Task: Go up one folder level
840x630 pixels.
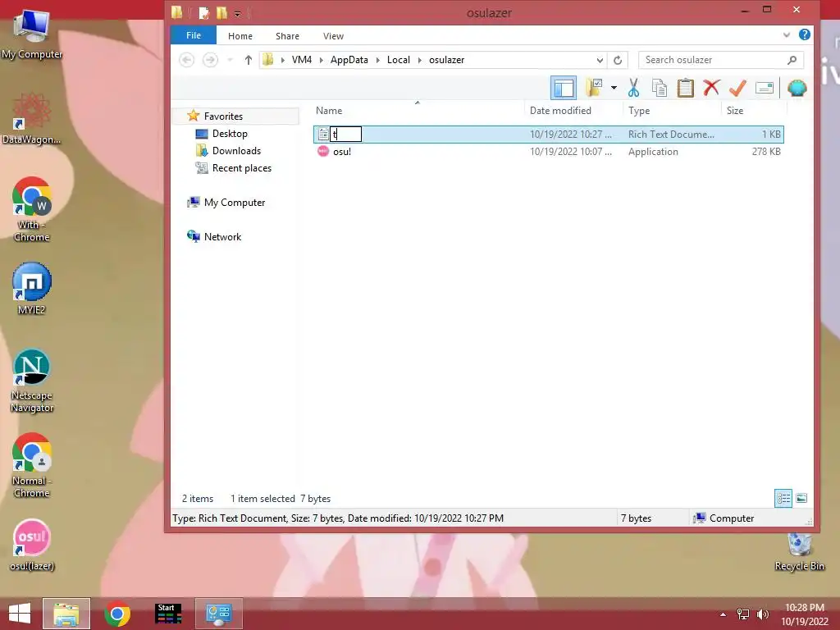Action: [248, 60]
